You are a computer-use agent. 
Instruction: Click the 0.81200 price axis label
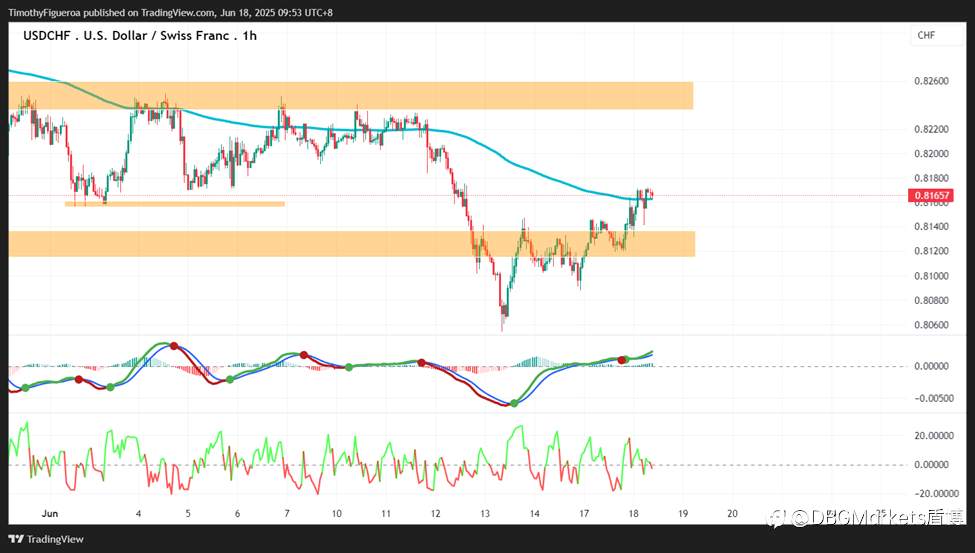(x=931, y=251)
